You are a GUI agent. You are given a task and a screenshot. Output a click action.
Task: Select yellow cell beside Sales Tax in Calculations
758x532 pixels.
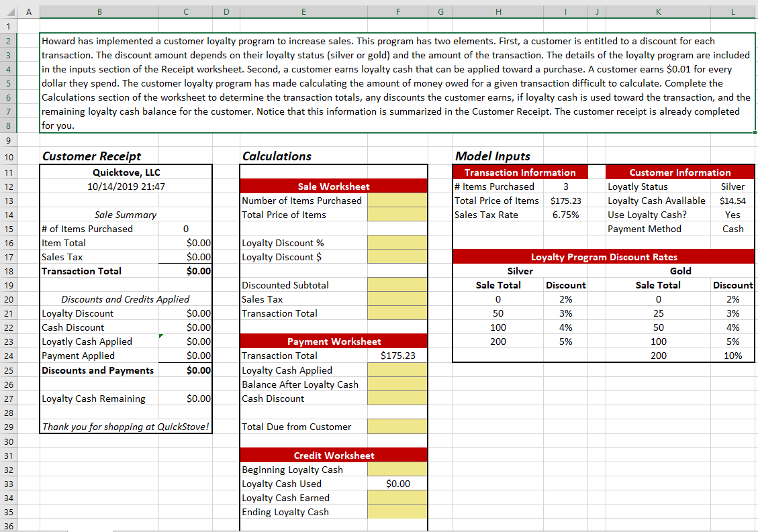point(397,299)
